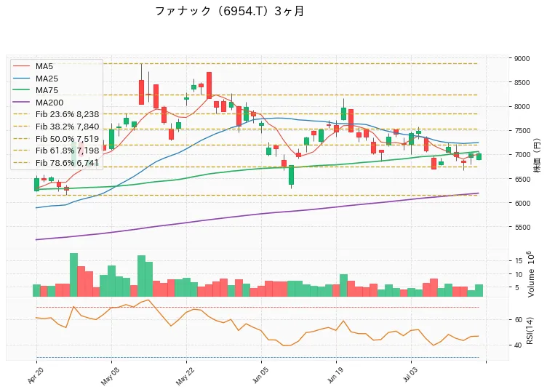Click the volume tick labeled 15
The width and height of the screenshot is (547, 392).
(519, 261)
